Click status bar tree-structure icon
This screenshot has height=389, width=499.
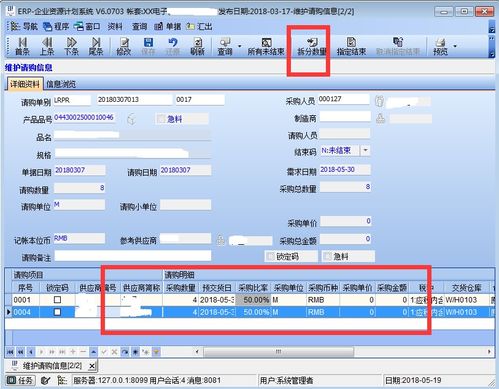[x=62, y=380]
